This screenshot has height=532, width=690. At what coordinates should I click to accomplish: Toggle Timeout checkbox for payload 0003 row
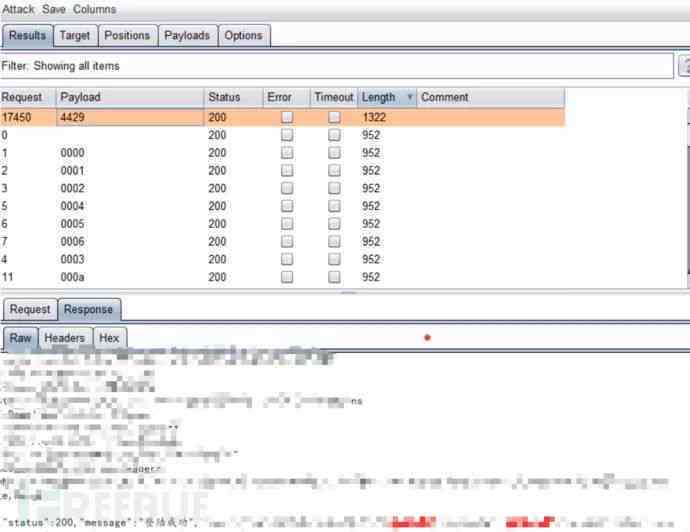point(334,259)
